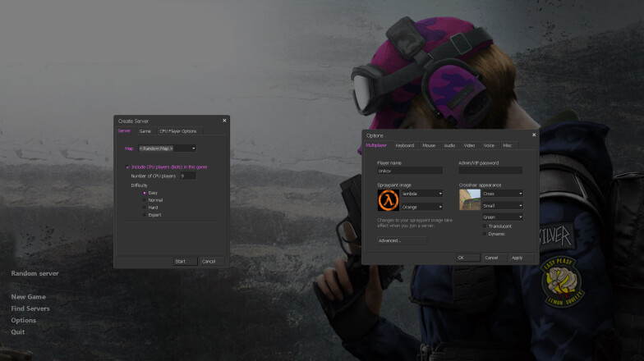644x361 pixels.
Task: Click Cancel in the Options dialog
Action: [x=494, y=258]
